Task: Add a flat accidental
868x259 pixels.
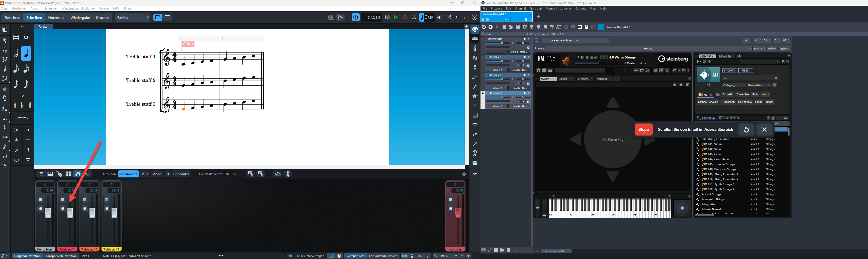Action: [22, 106]
